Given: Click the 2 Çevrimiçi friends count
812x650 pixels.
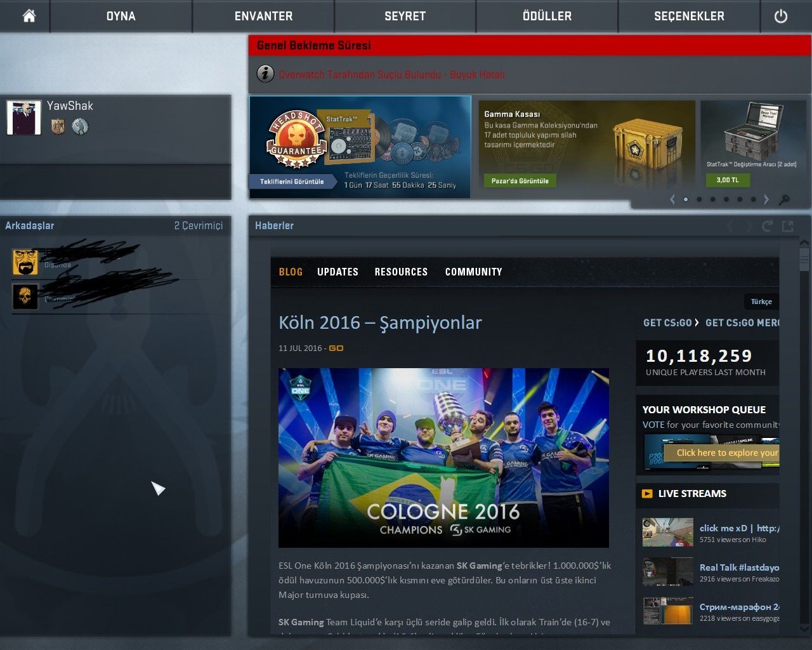Looking at the screenshot, I should tap(199, 225).
